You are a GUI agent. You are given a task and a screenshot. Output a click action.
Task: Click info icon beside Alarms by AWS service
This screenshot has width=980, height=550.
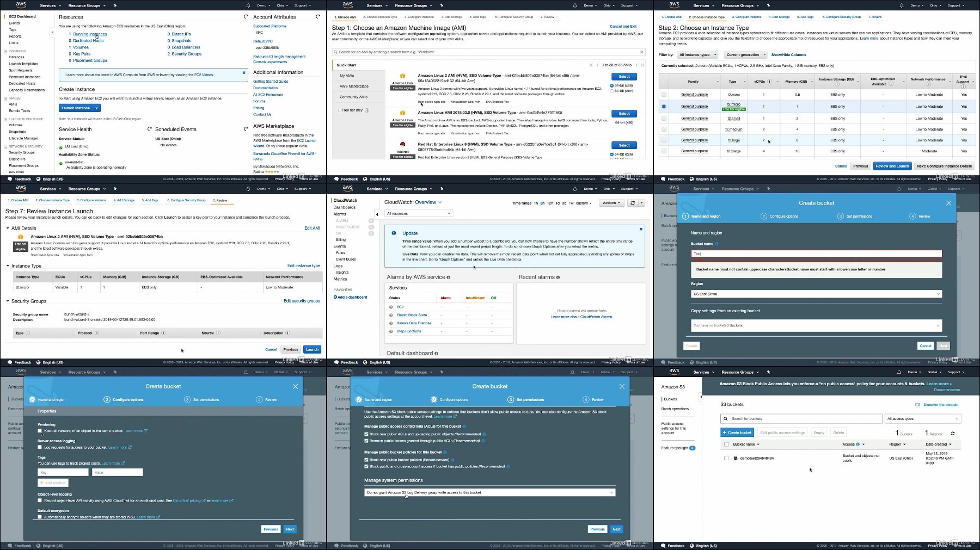(x=449, y=277)
